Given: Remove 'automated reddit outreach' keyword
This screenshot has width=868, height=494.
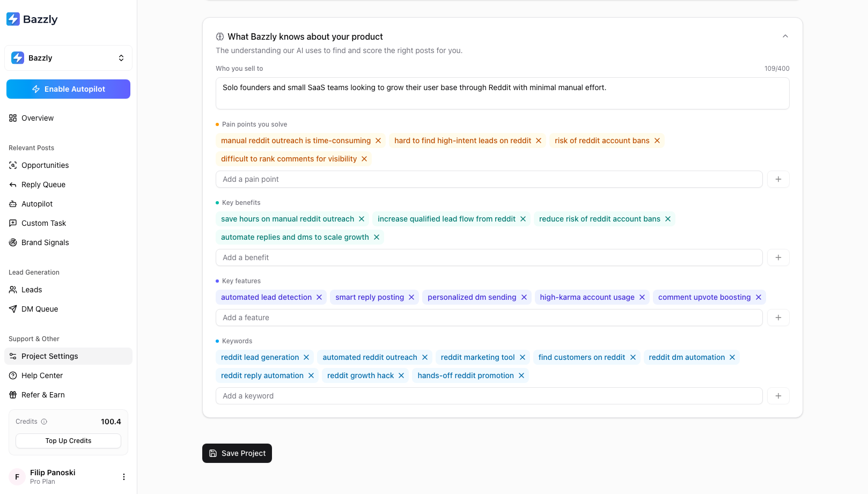Looking at the screenshot, I should [x=425, y=357].
